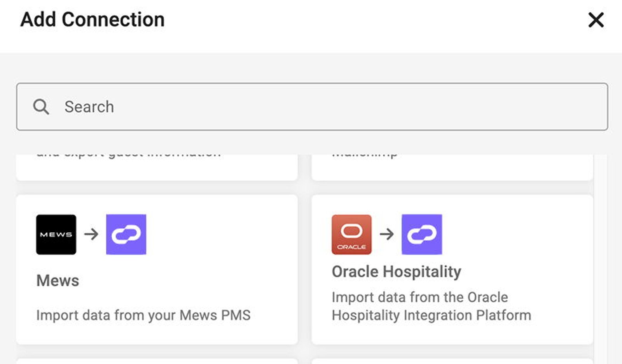Click the arrow icon in Mews card
This screenshot has width=622, height=364.
click(x=91, y=234)
